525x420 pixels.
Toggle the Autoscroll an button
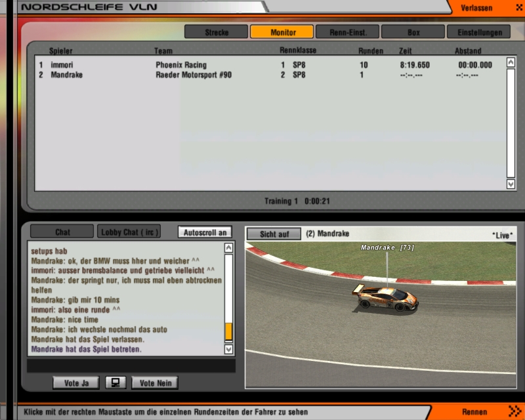coord(205,232)
